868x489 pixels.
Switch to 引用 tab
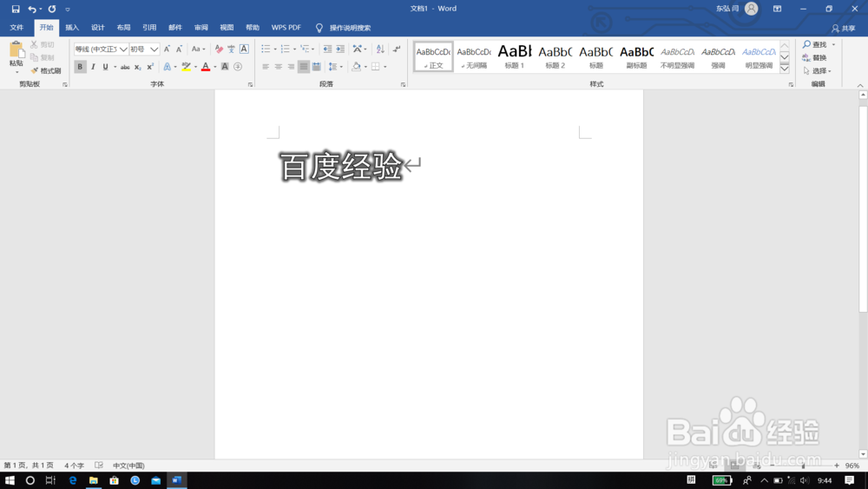pos(149,28)
